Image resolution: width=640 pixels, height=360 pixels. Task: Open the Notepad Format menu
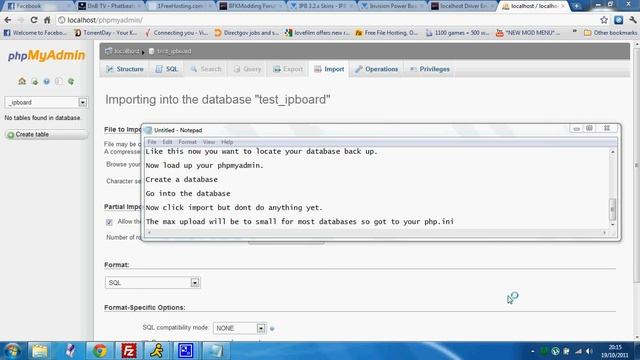[x=187, y=142]
